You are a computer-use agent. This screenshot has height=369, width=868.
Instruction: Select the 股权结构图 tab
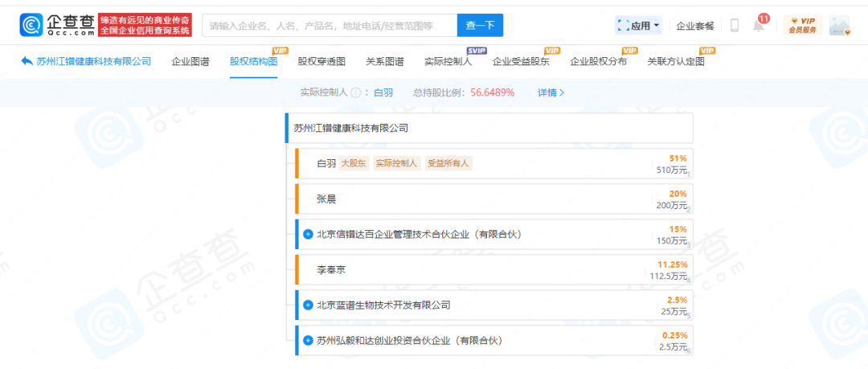253,61
